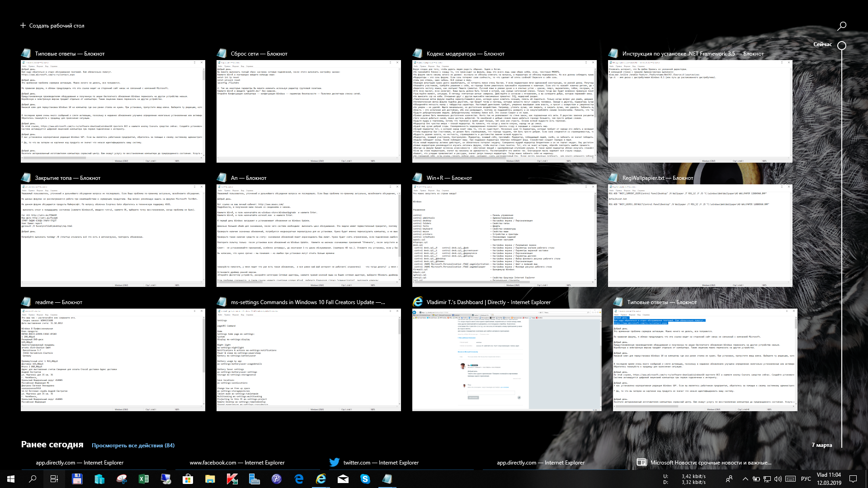Open the People icon in the system tray
The height and width of the screenshot is (488, 868).
[x=729, y=479]
